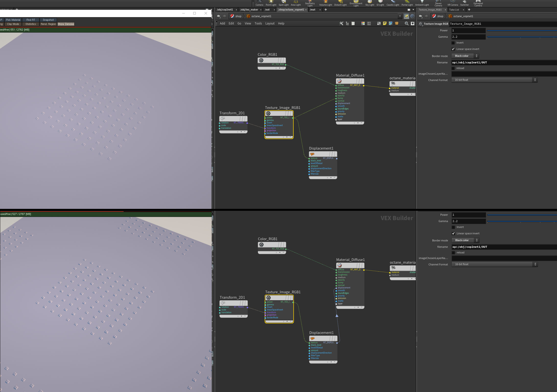Click the back navigation arrow in network editor
The width and height of the screenshot is (557, 392).
pyautogui.click(x=219, y=16)
